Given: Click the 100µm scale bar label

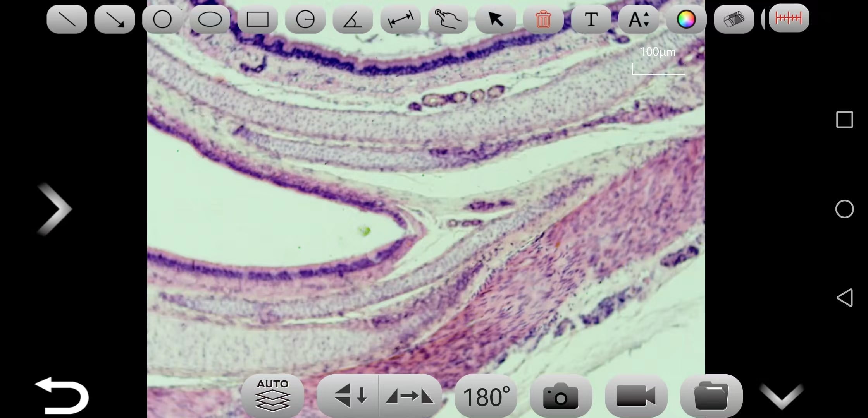Looking at the screenshot, I should (x=658, y=52).
